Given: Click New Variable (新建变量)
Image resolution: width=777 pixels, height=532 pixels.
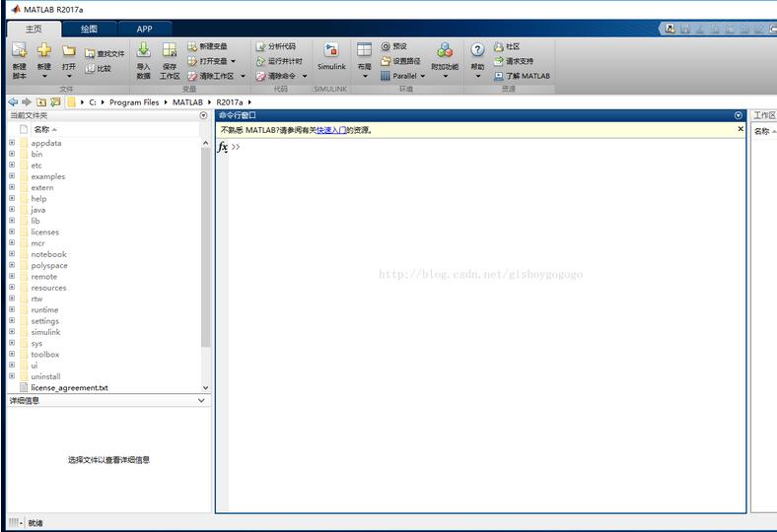Looking at the screenshot, I should click(207, 46).
